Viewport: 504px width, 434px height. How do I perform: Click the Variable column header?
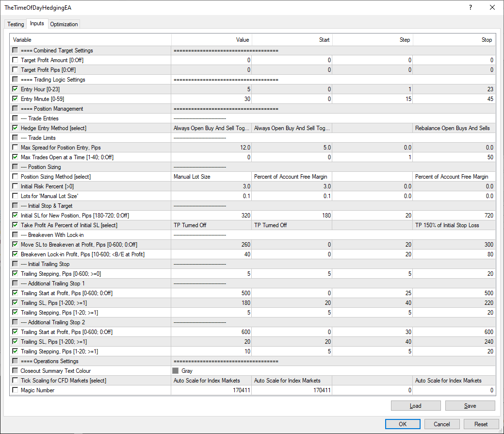[x=90, y=40]
